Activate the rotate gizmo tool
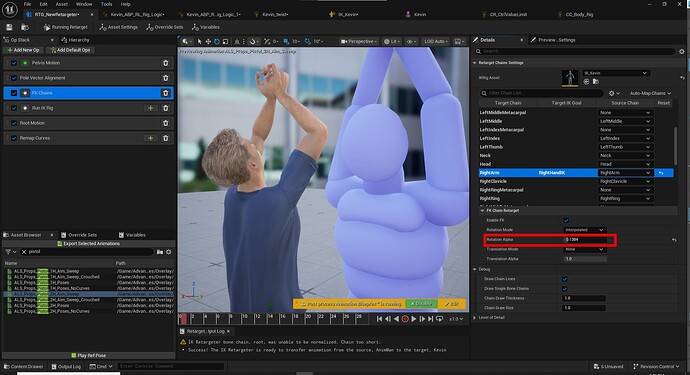690x375 pixels. click(x=217, y=41)
